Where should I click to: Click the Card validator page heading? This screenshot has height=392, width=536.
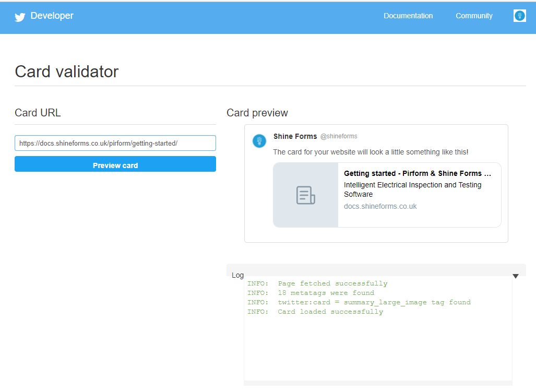[67, 72]
